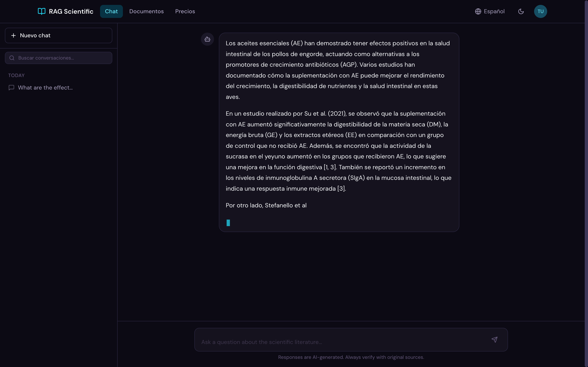
Task: Open the Precios page
Action: pyautogui.click(x=185, y=11)
